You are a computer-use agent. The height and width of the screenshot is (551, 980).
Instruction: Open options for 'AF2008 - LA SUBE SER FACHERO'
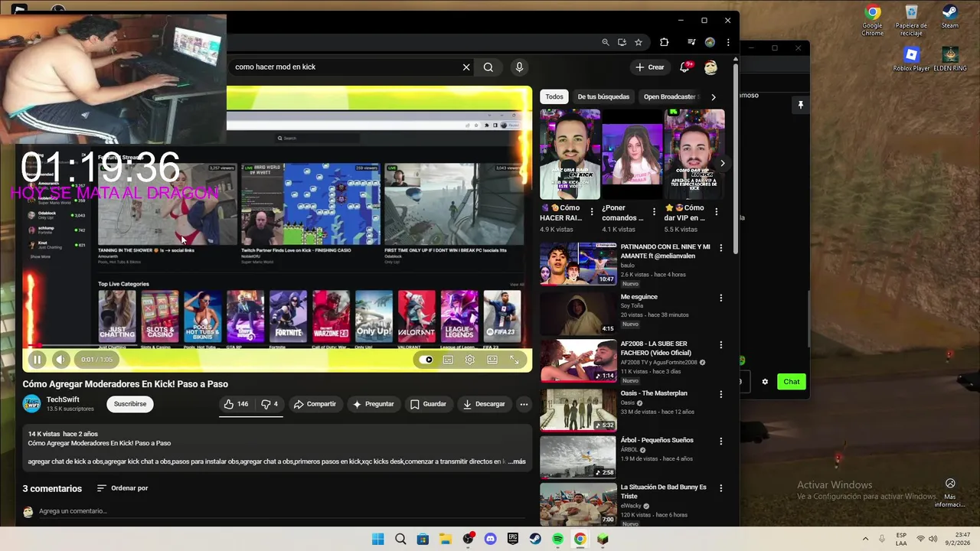[x=720, y=347]
